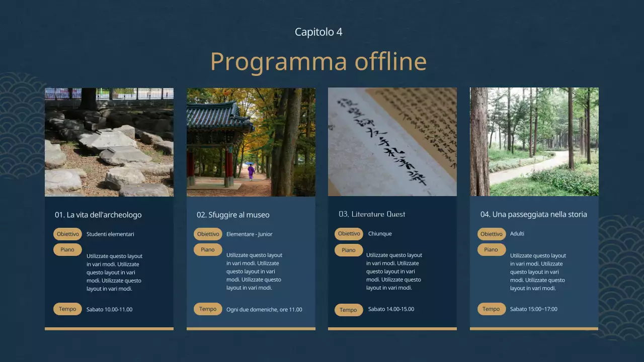Click the Tempo badge on card 02
This screenshot has width=644, height=362.
[x=208, y=309]
